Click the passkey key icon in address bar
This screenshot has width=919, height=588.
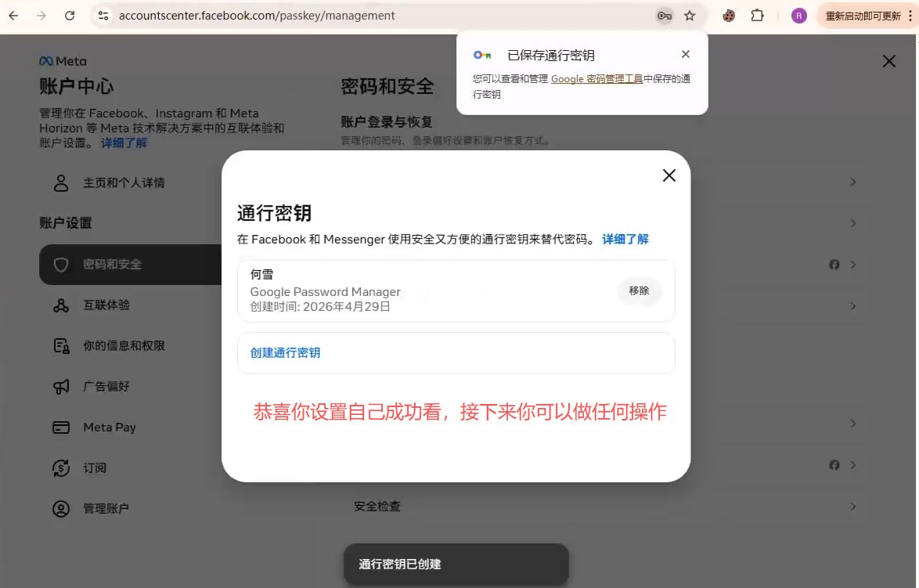coord(664,16)
